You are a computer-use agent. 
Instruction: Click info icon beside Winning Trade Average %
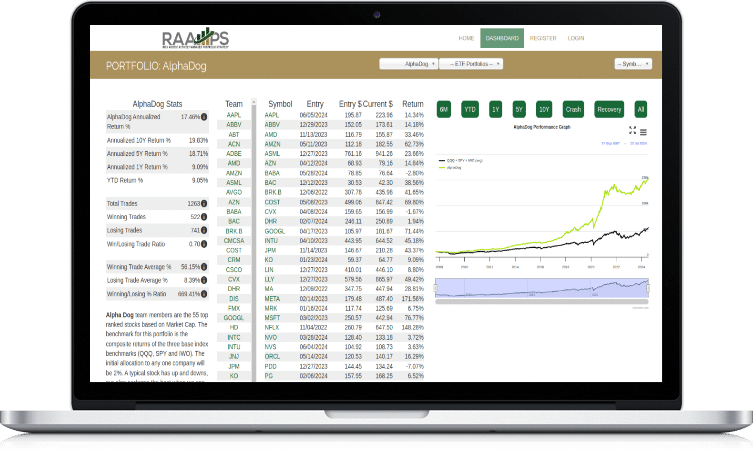tap(204, 267)
